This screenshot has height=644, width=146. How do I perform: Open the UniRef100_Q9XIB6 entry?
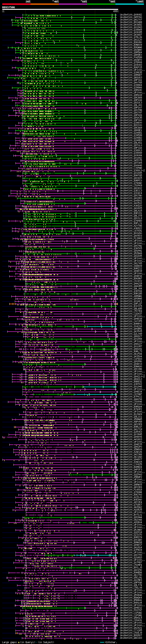131,369
